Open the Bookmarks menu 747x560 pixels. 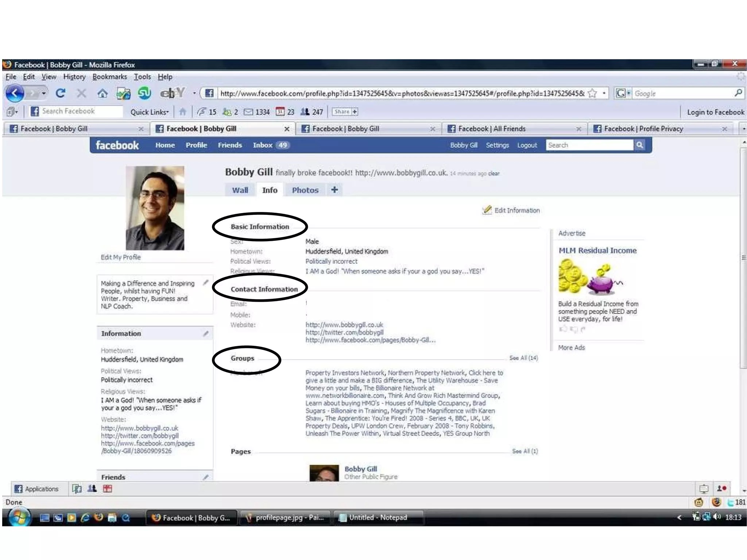click(x=109, y=77)
